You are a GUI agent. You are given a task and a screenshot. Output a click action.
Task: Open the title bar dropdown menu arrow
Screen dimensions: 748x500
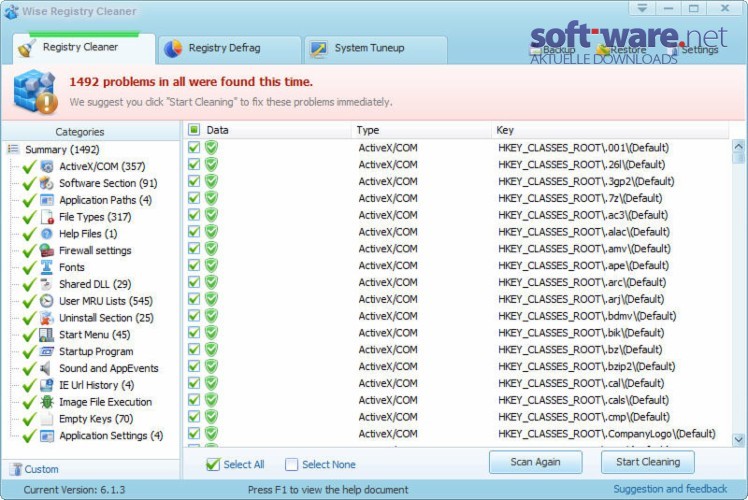(642, 8)
